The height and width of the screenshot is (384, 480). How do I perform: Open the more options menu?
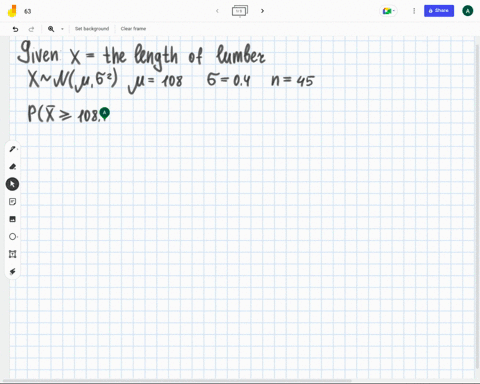[414, 11]
